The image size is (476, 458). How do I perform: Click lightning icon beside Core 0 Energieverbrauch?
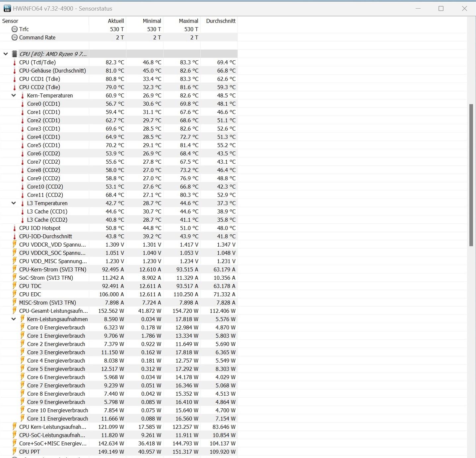tap(23, 327)
